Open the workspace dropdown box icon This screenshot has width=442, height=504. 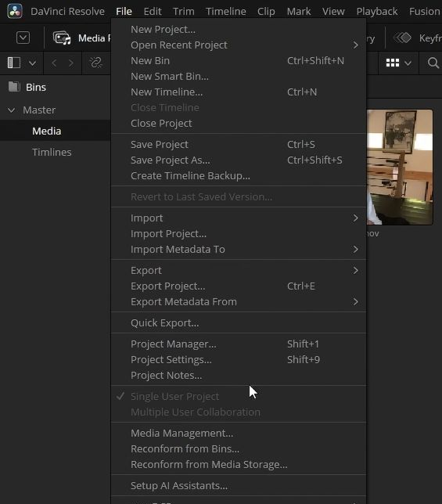23,38
